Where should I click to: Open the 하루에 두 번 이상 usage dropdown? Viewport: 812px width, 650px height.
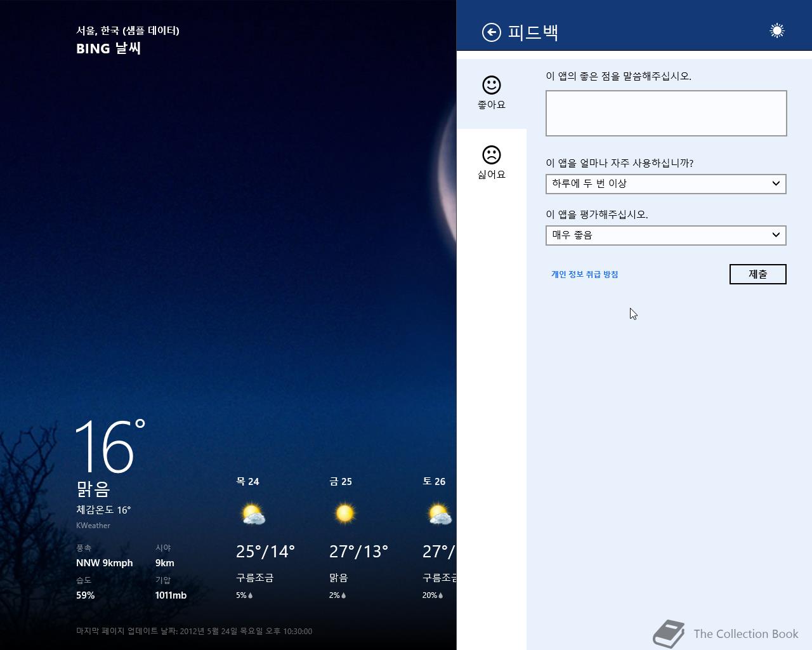[666, 184]
